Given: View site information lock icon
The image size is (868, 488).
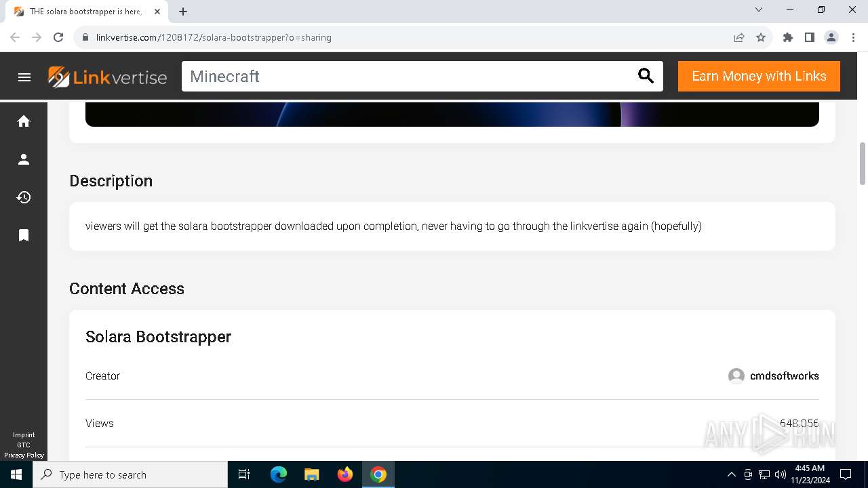Looking at the screenshot, I should click(85, 37).
